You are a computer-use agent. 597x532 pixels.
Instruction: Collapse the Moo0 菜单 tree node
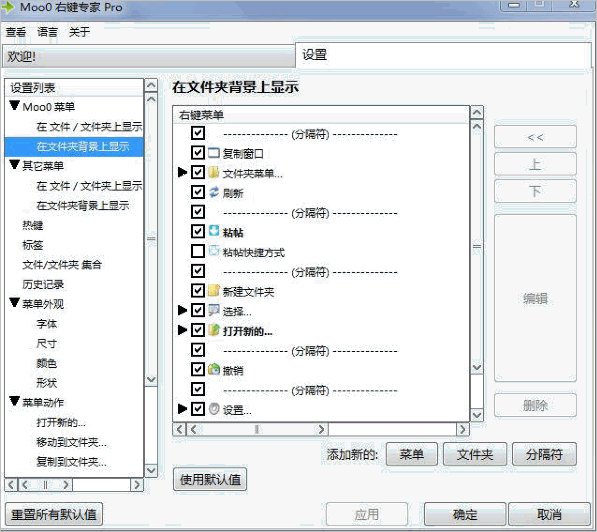(x=14, y=105)
